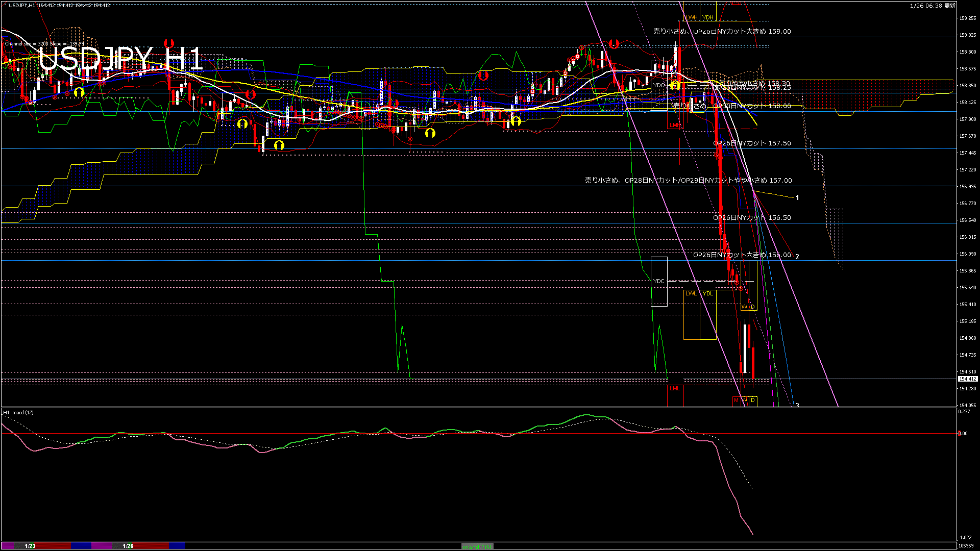Click the OP26日NYカット 156.50 label
Screen dimensions: 980x551
[752, 218]
